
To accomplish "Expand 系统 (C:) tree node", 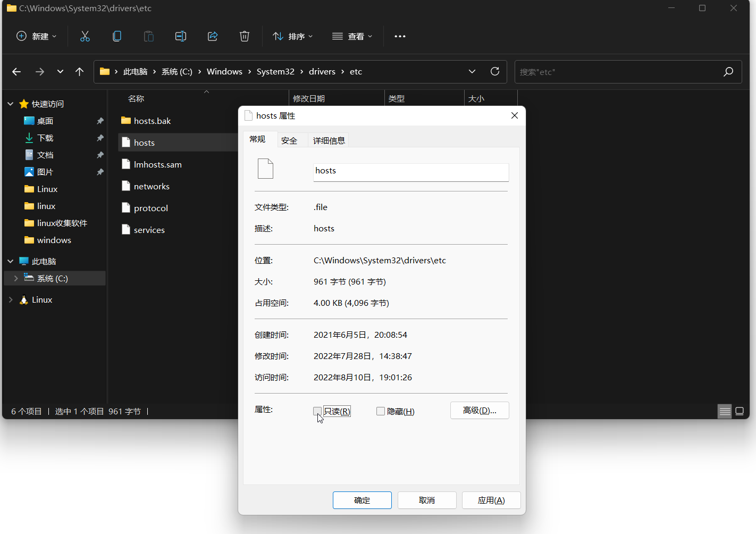I will point(16,278).
